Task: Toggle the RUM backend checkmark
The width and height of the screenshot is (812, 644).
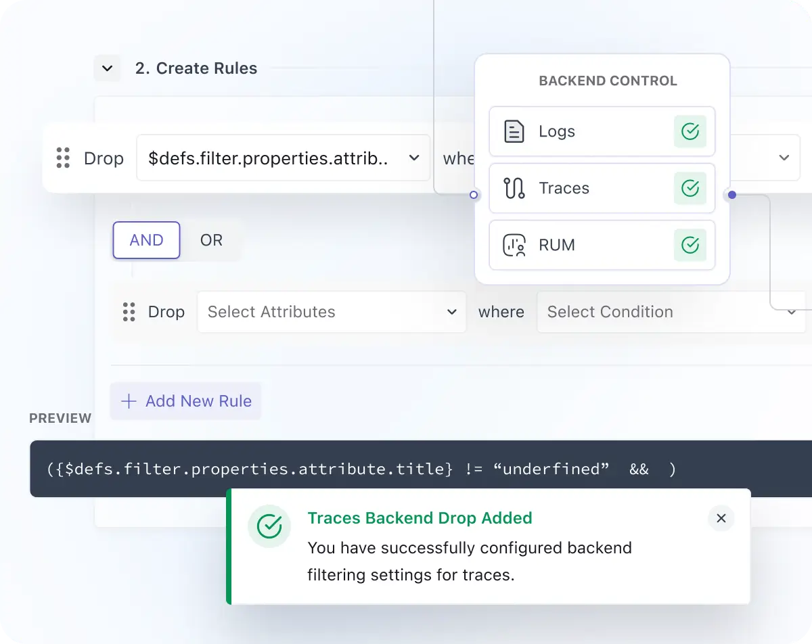Action: 690,245
